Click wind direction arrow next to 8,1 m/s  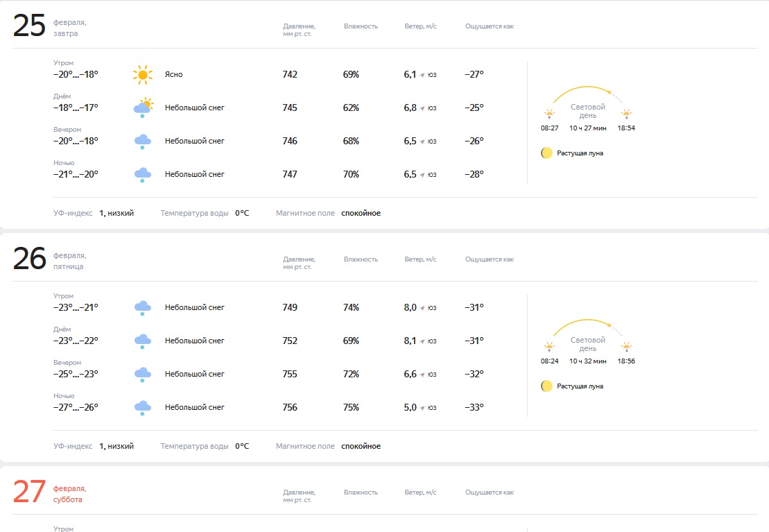click(x=422, y=341)
